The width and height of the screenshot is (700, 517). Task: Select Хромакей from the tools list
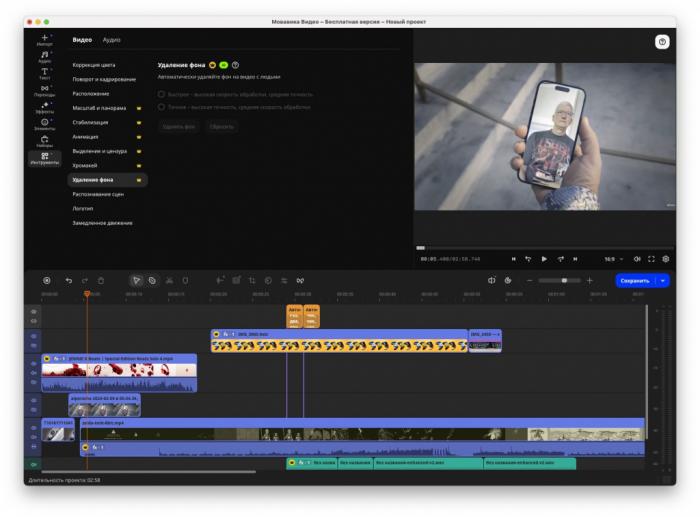click(85, 165)
